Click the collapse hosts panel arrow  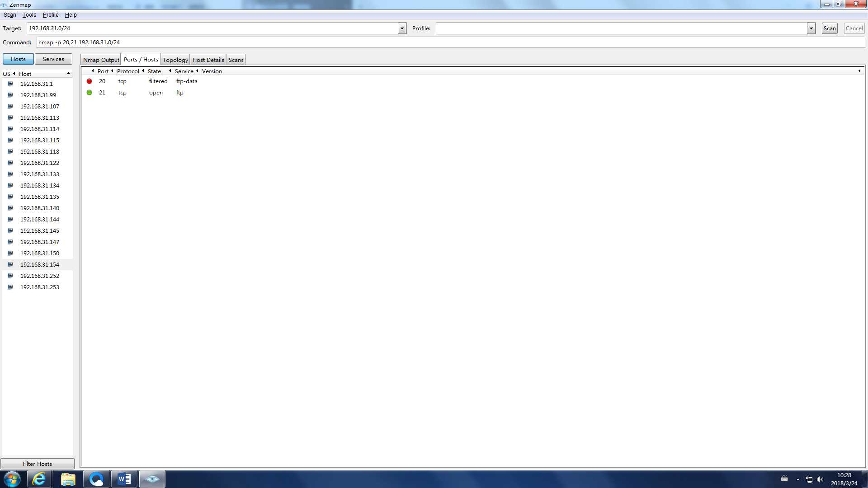click(x=69, y=73)
